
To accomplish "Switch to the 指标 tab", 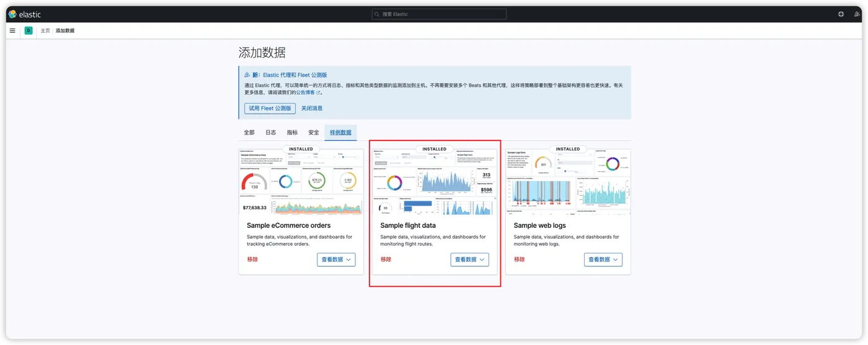I will [x=293, y=133].
